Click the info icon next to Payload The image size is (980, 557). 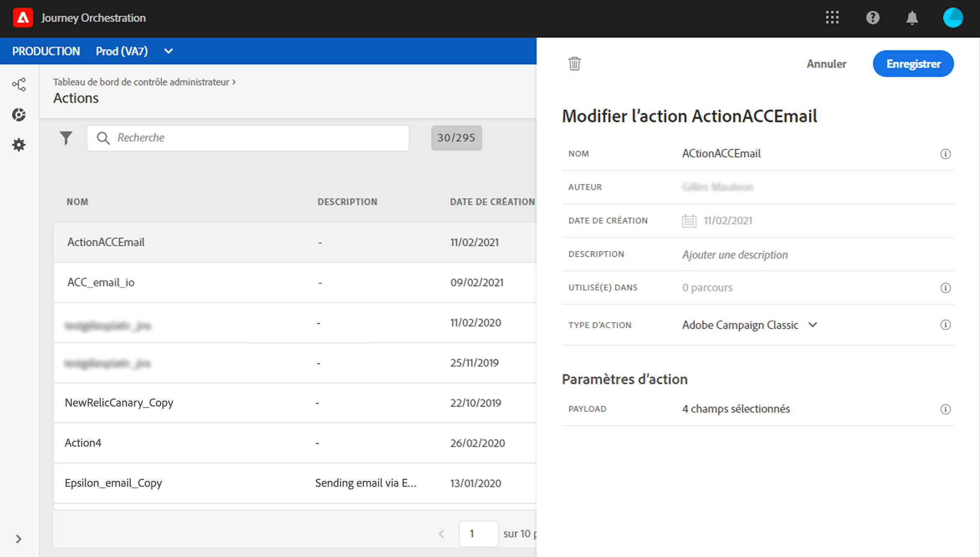click(x=945, y=409)
